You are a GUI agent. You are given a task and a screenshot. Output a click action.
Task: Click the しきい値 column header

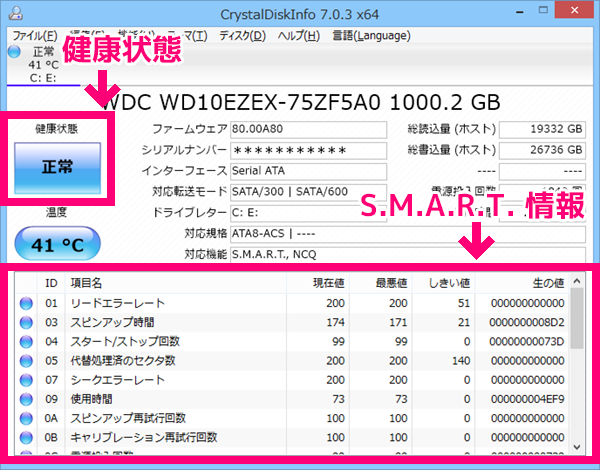pyautogui.click(x=443, y=283)
